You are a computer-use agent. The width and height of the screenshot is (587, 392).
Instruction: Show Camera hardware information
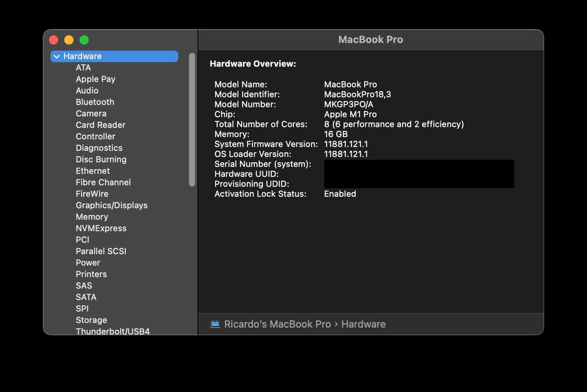[x=91, y=113]
